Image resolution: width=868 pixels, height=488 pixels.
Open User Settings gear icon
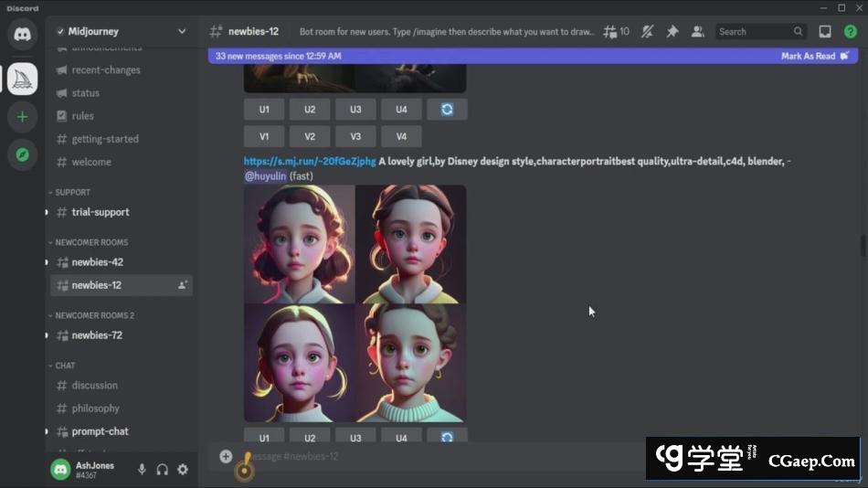(x=183, y=469)
